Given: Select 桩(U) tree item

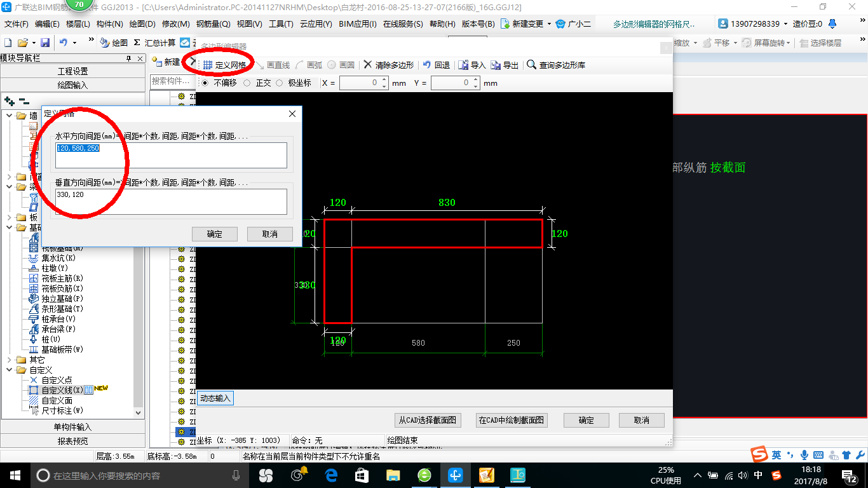Looking at the screenshot, I should tap(46, 339).
